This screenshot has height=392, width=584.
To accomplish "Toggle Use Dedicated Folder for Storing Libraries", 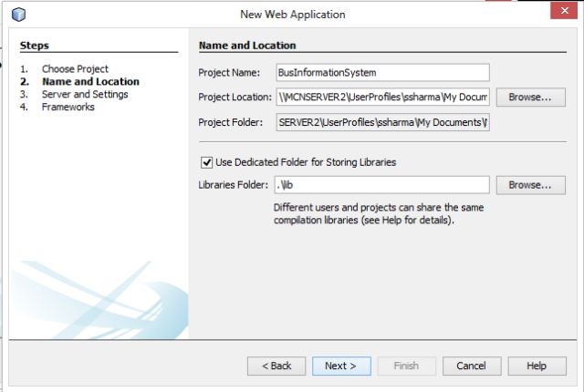I will (x=206, y=162).
